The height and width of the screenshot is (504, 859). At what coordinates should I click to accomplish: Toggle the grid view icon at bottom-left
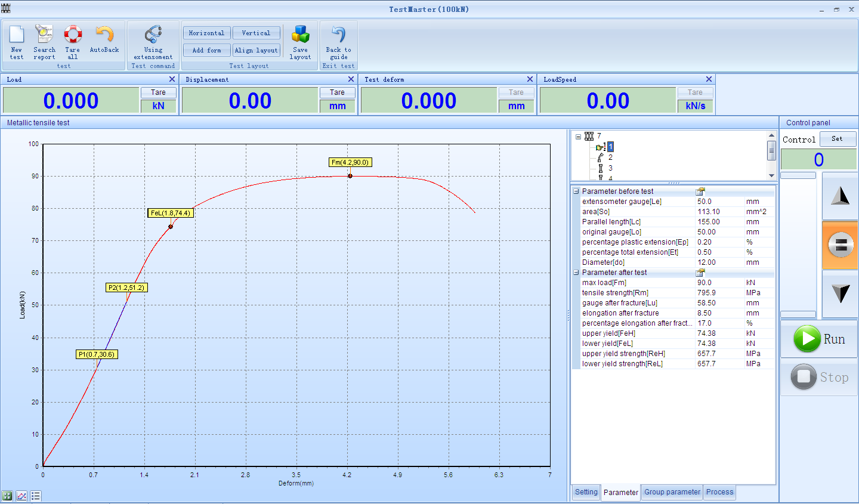pyautogui.click(x=7, y=496)
